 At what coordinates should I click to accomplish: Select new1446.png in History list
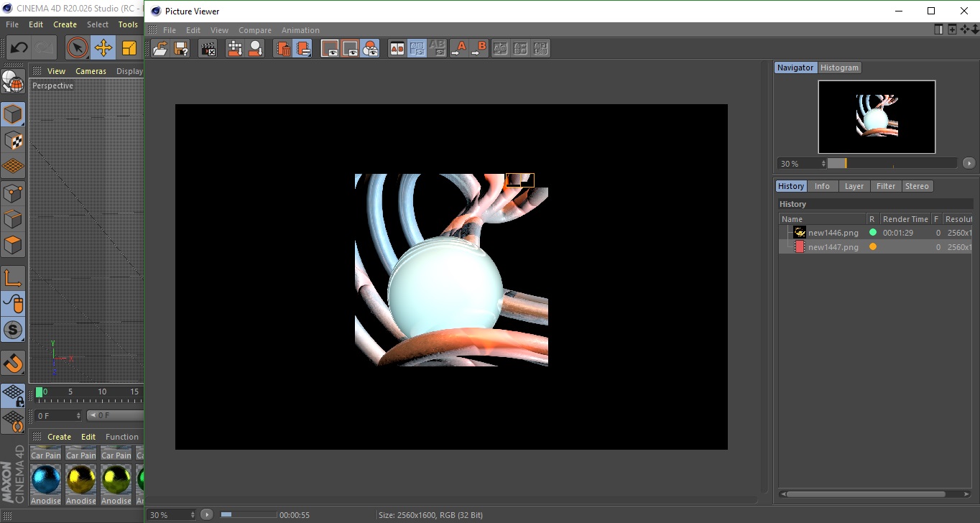(833, 233)
